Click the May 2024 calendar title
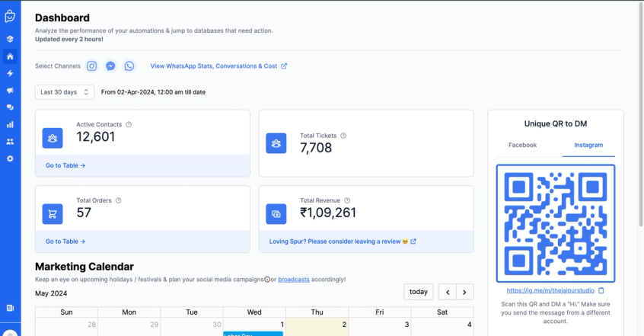This screenshot has width=644, height=336. click(x=51, y=293)
